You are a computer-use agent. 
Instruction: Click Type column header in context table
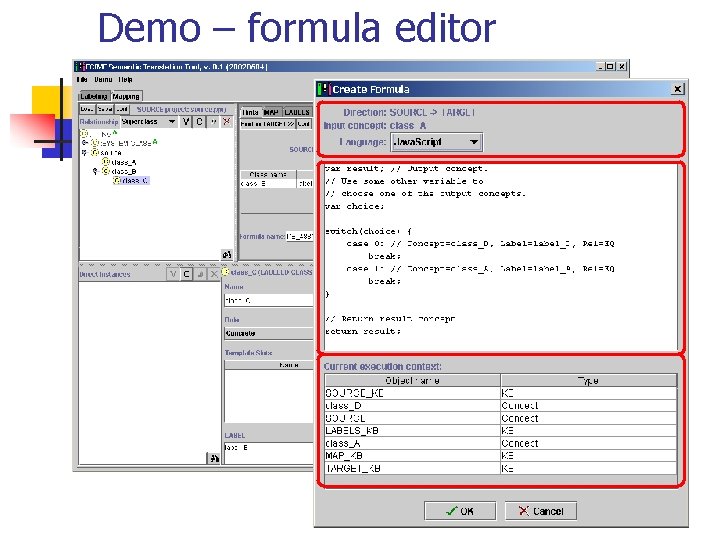(589, 381)
